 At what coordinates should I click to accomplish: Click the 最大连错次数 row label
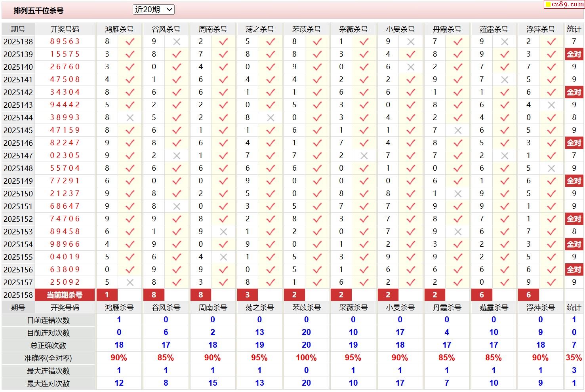tap(48, 371)
